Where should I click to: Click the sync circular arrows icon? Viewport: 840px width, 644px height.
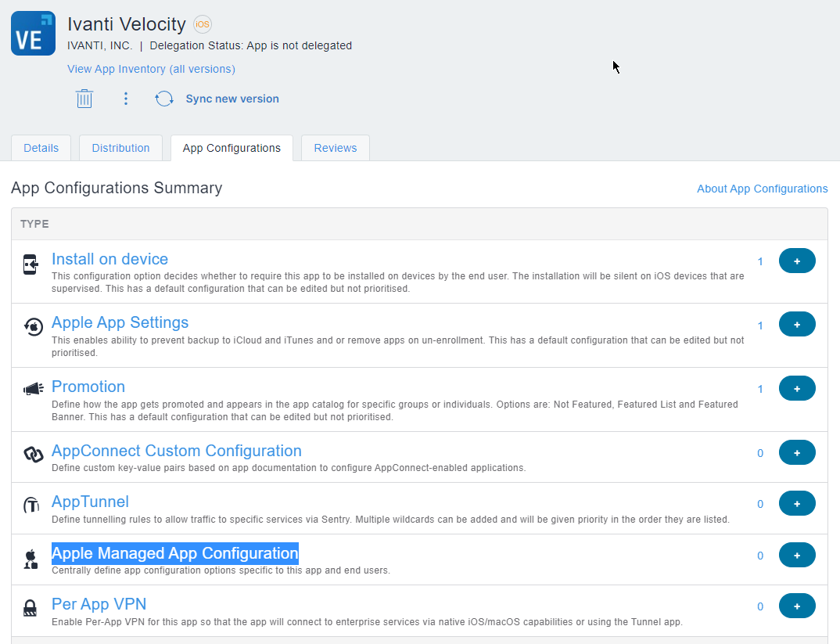tap(164, 99)
